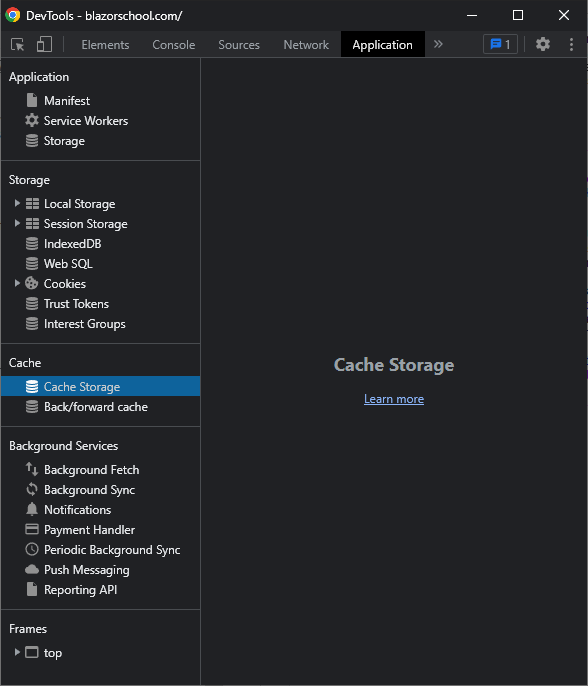Open the issues counter badge
The height and width of the screenshot is (686, 588).
pos(500,44)
